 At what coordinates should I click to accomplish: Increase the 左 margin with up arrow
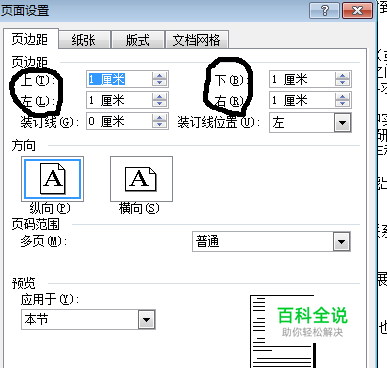point(160,96)
